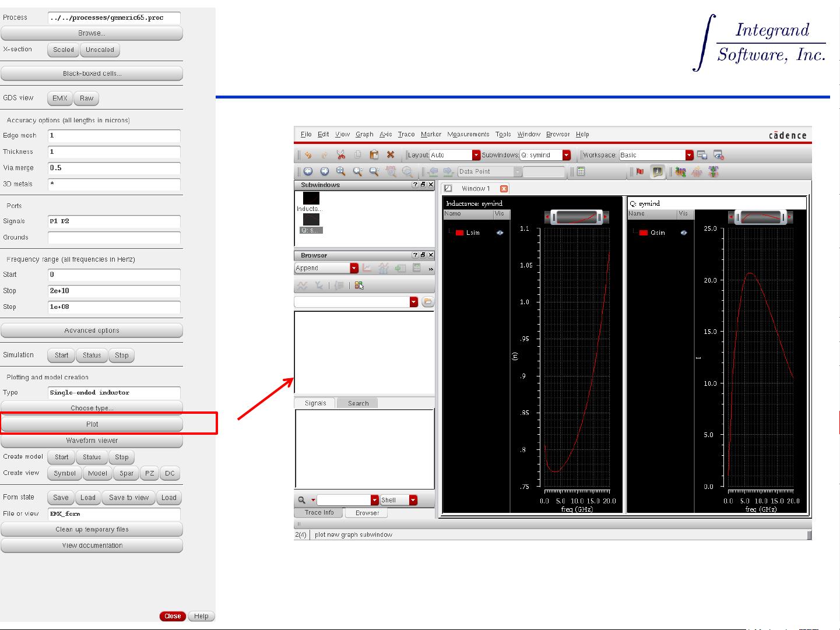Switch to the Search tab
This screenshot has height=630, width=840.
[358, 403]
